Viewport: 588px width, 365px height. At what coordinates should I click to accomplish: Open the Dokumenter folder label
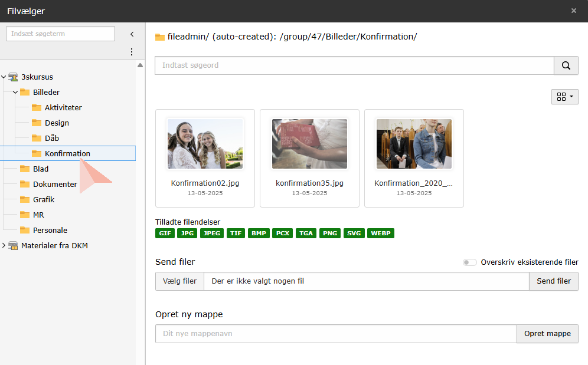[x=55, y=185]
